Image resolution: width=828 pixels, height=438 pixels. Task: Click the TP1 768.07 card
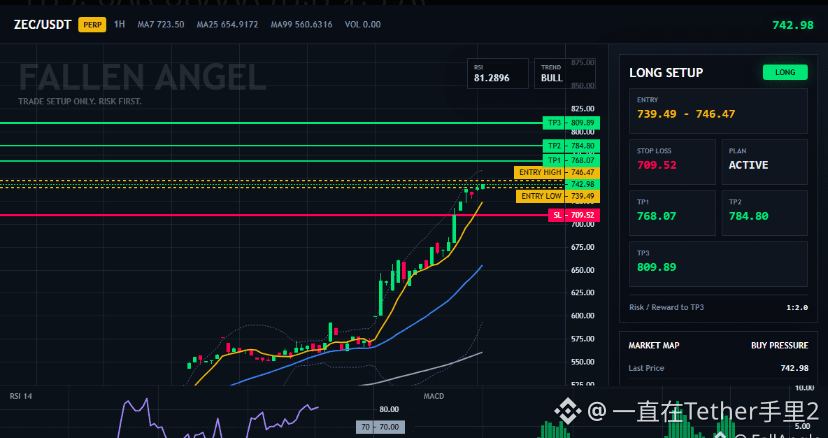tap(672, 213)
